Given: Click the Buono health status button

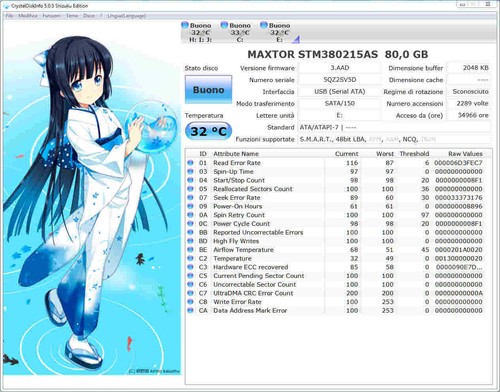Looking at the screenshot, I should (208, 89).
